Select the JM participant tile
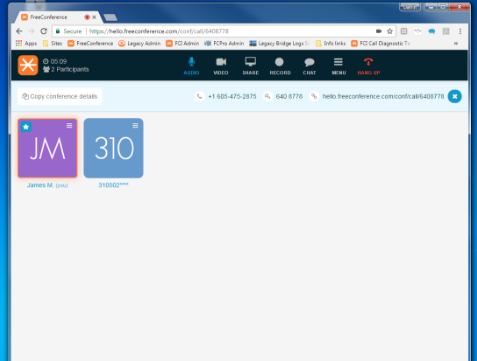 (x=48, y=148)
